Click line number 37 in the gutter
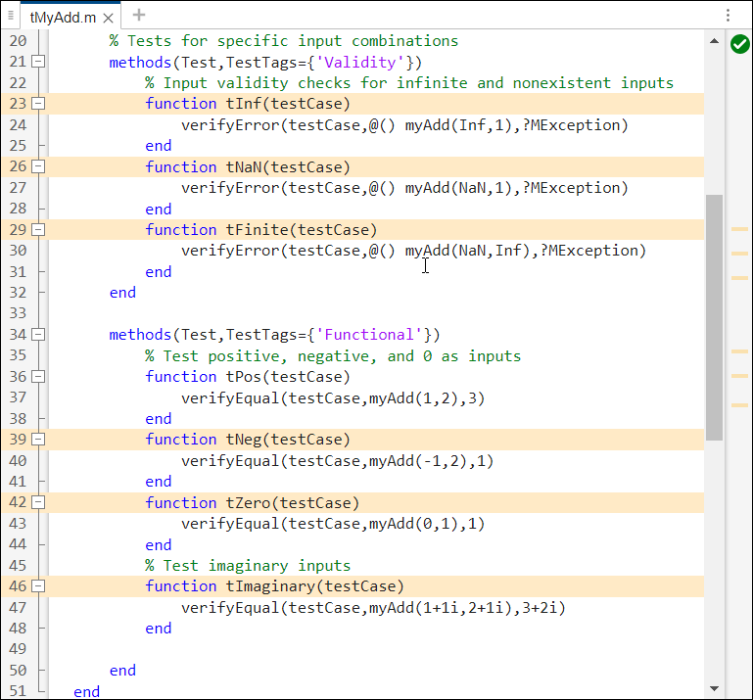 point(18,397)
